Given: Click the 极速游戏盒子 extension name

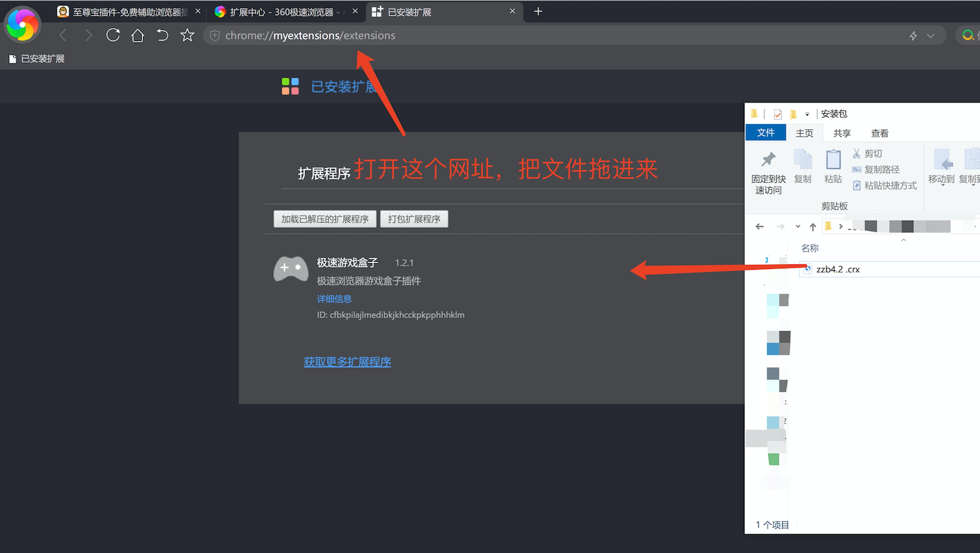Looking at the screenshot, I should pyautogui.click(x=348, y=262).
